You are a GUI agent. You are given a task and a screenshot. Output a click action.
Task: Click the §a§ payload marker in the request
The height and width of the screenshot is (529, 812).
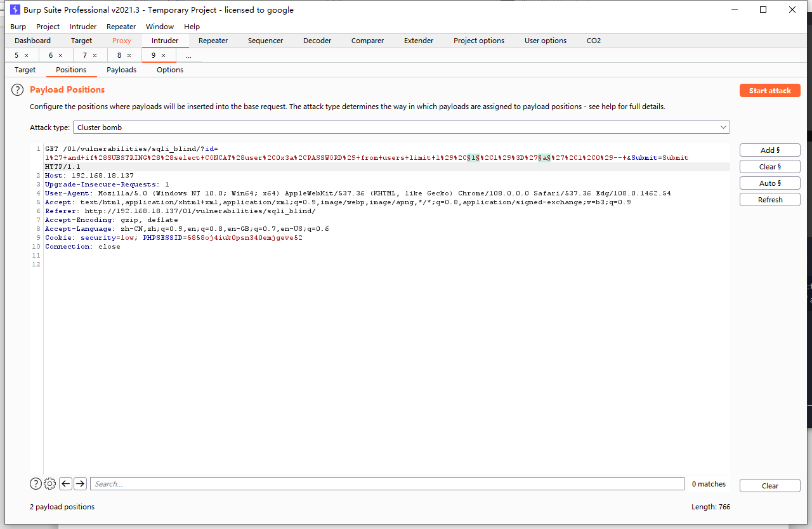click(x=544, y=157)
